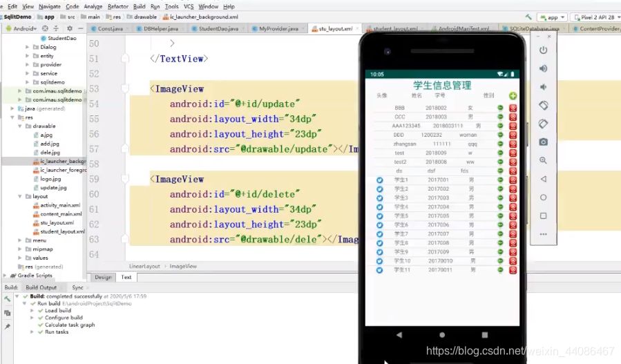Viewport: 621px width, 364px height.
Task: Click the phone's back navigation button
Action: 399,335
